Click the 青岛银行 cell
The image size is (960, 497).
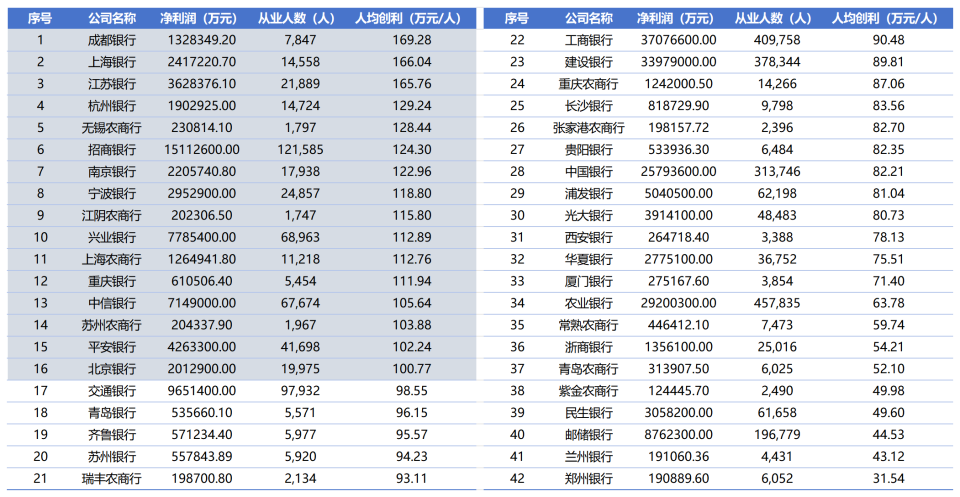click(x=111, y=413)
